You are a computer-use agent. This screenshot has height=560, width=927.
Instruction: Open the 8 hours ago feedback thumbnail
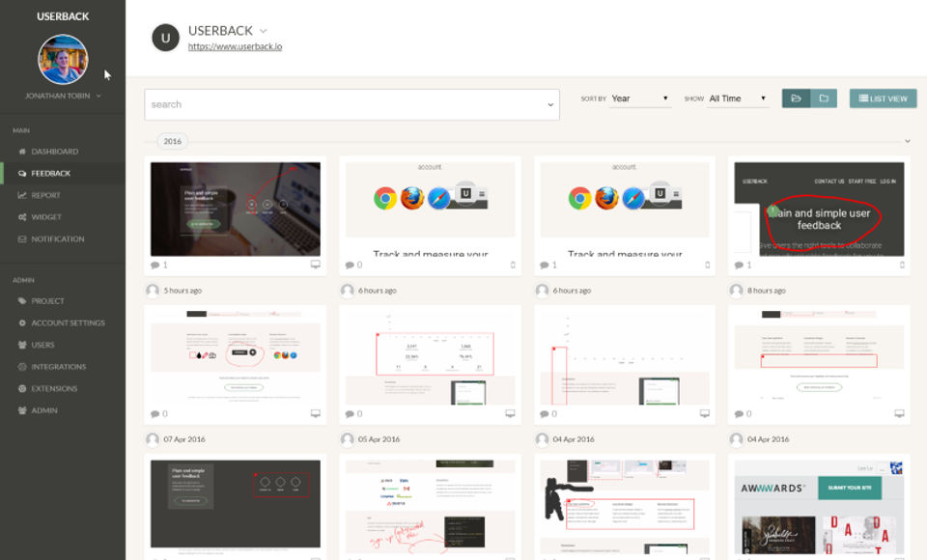(x=819, y=209)
